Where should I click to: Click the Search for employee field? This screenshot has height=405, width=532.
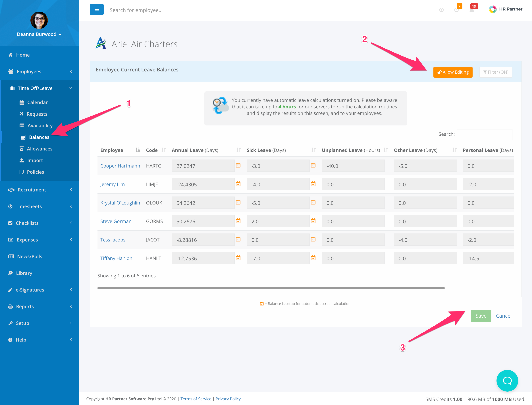[x=136, y=10]
